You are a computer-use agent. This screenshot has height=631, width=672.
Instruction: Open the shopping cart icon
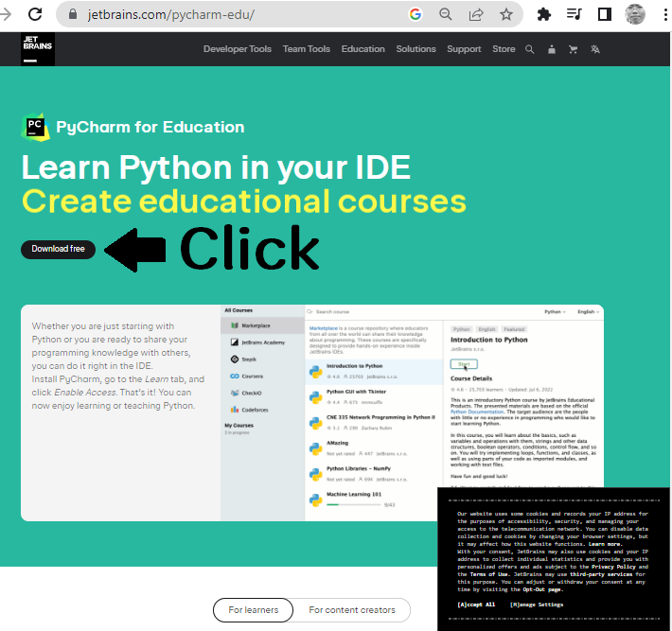pos(573,49)
